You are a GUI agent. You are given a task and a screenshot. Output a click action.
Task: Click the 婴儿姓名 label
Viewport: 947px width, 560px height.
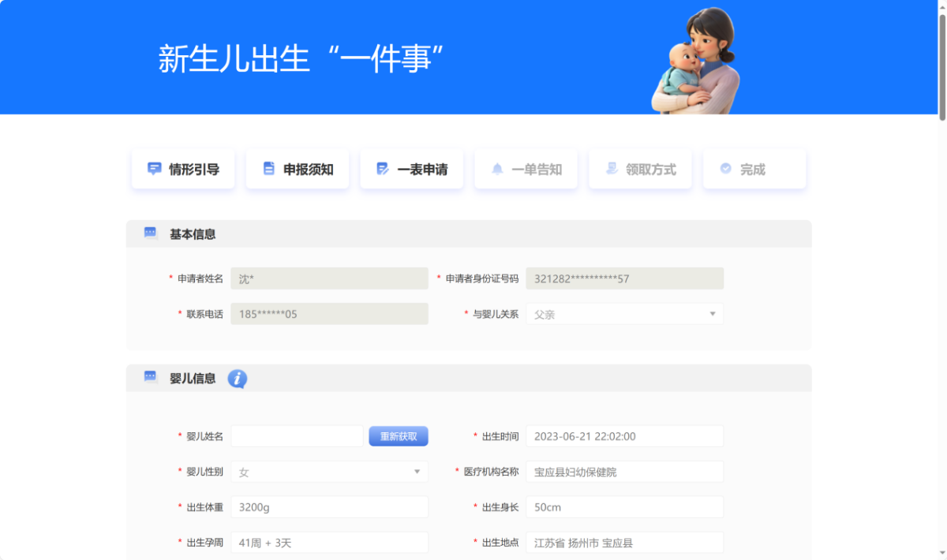[x=205, y=436]
